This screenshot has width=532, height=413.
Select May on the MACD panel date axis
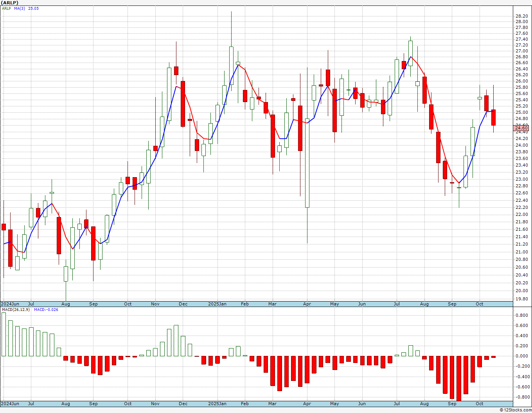334,404
